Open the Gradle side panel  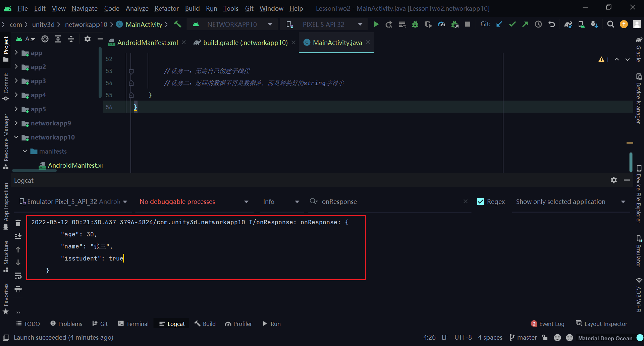[x=639, y=50]
